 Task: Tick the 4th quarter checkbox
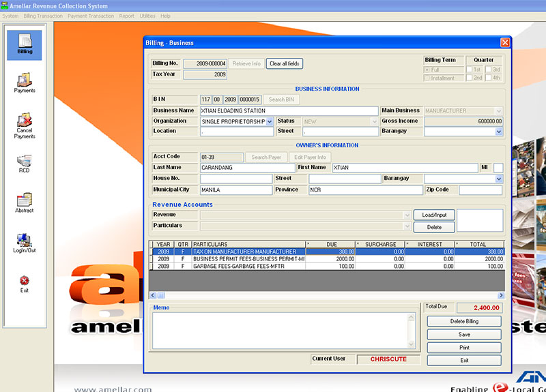(489, 78)
